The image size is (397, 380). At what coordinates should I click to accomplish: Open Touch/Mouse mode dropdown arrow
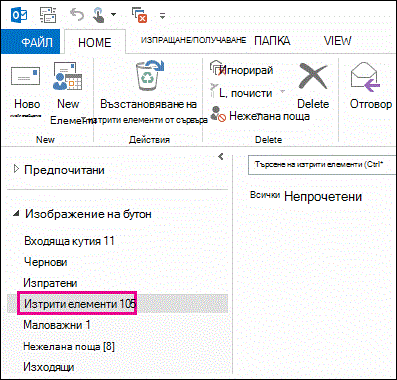point(114,15)
